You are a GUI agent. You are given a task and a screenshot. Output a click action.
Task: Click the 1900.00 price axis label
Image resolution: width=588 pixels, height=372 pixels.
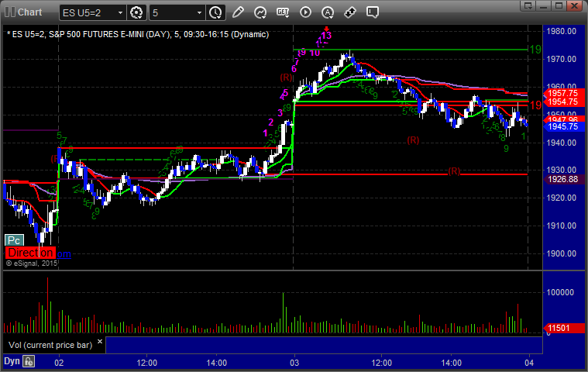click(x=562, y=253)
